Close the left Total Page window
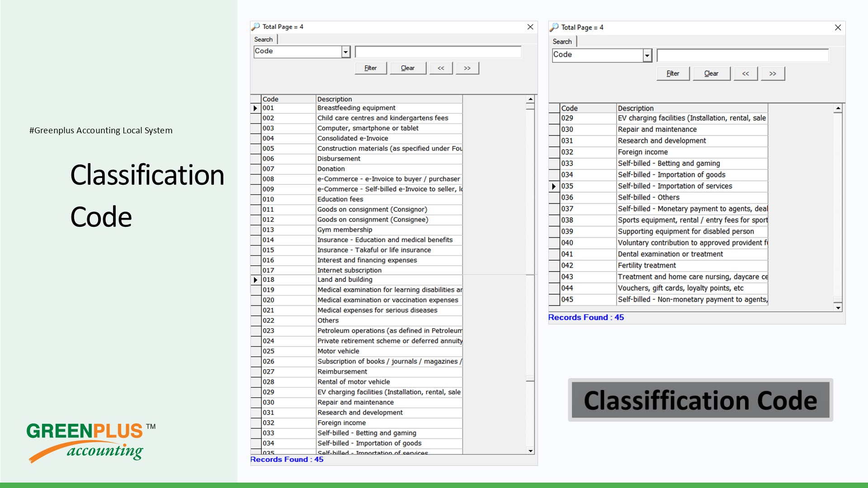Viewport: 868px width, 488px height. pos(530,27)
